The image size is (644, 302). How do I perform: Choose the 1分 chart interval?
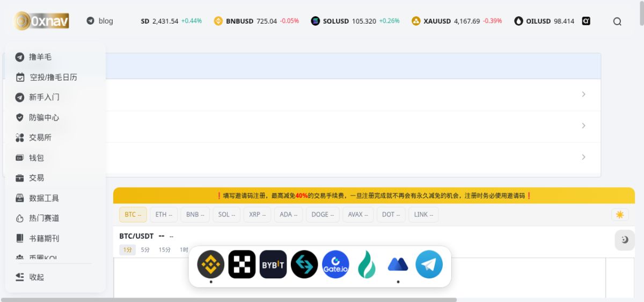[x=128, y=250]
